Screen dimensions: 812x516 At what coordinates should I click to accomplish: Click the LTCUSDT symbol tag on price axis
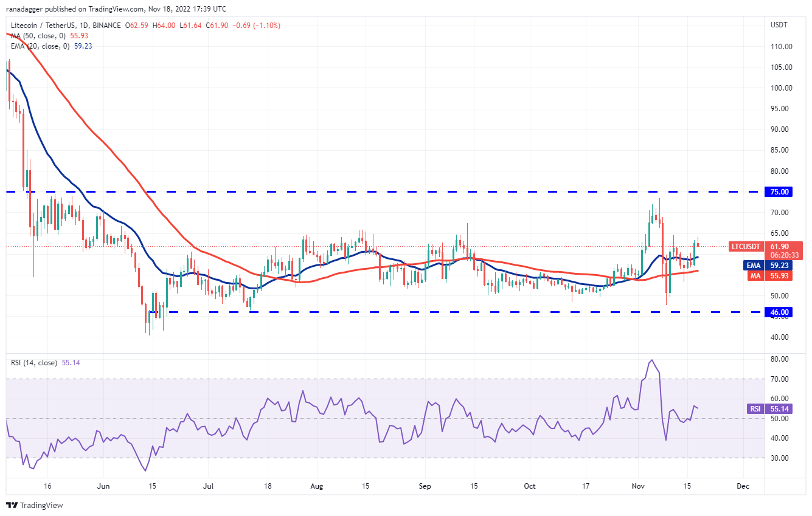point(746,246)
